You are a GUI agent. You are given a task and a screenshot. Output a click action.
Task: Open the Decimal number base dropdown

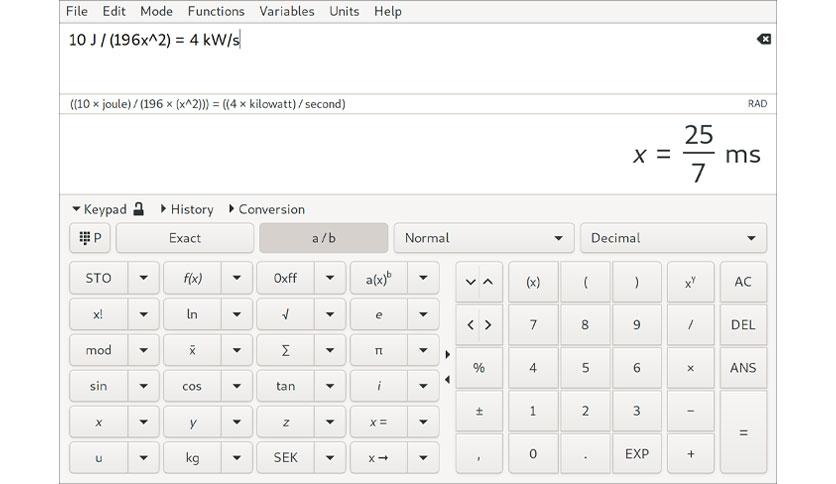tap(672, 238)
